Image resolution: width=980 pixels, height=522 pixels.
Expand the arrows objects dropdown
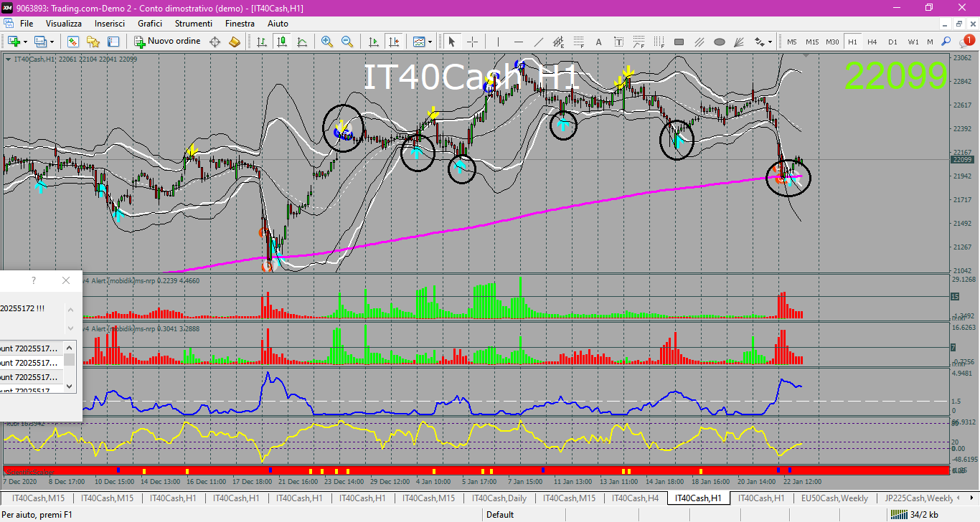(770, 42)
